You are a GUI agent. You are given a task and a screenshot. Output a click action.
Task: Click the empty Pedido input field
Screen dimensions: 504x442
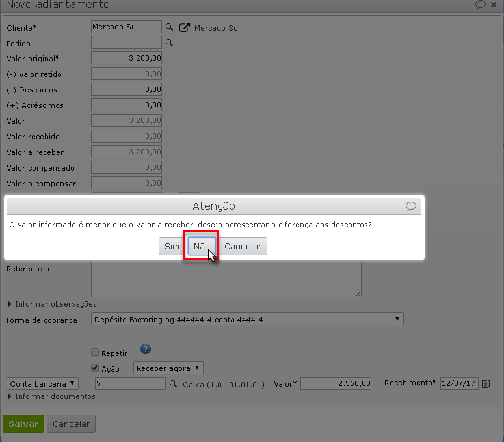[x=126, y=42]
